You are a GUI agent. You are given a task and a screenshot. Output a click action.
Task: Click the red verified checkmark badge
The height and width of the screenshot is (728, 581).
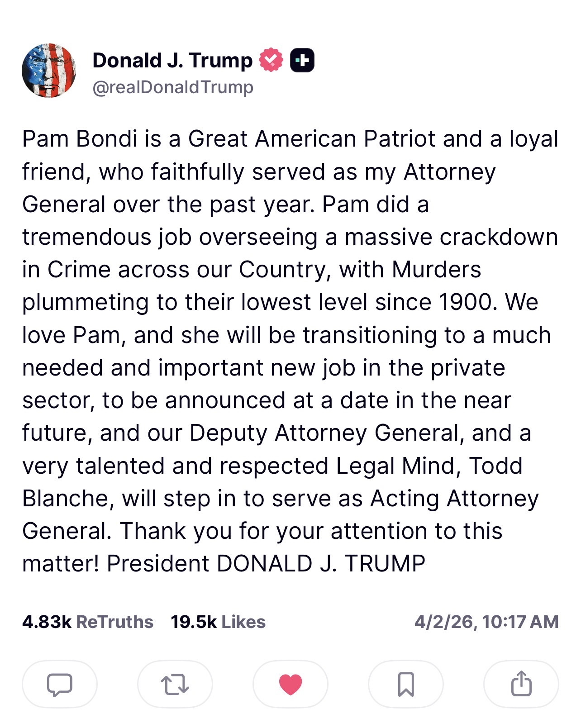[271, 60]
